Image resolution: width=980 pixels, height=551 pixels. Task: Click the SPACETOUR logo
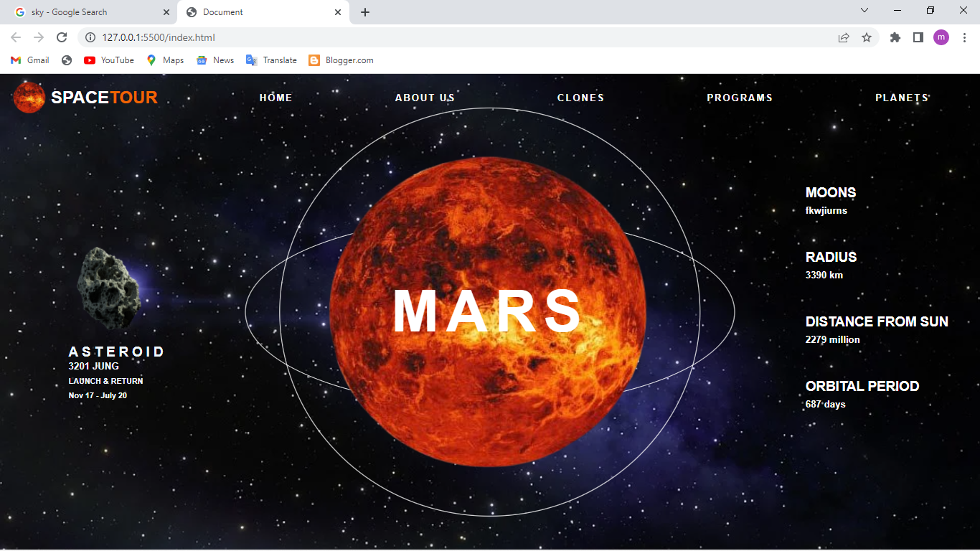tap(85, 98)
